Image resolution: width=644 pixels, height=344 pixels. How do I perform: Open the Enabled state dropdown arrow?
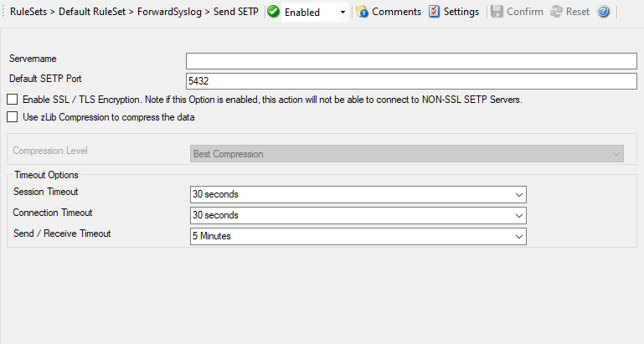(343, 13)
